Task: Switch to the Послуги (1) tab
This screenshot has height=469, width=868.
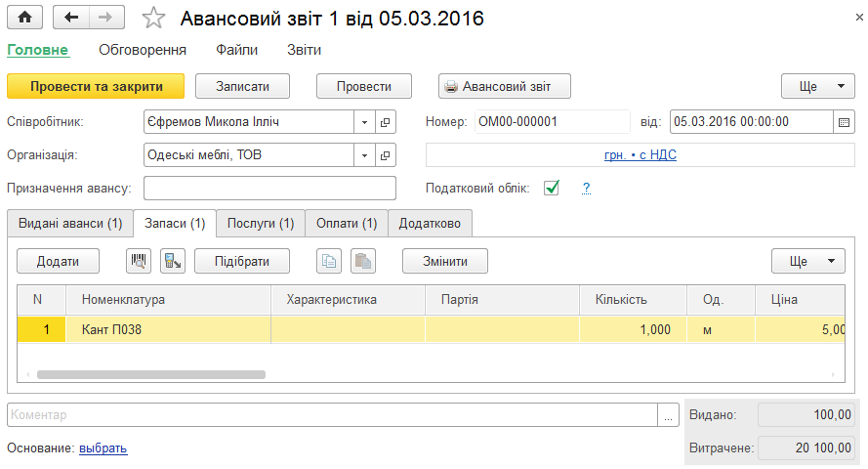Action: click(x=261, y=223)
